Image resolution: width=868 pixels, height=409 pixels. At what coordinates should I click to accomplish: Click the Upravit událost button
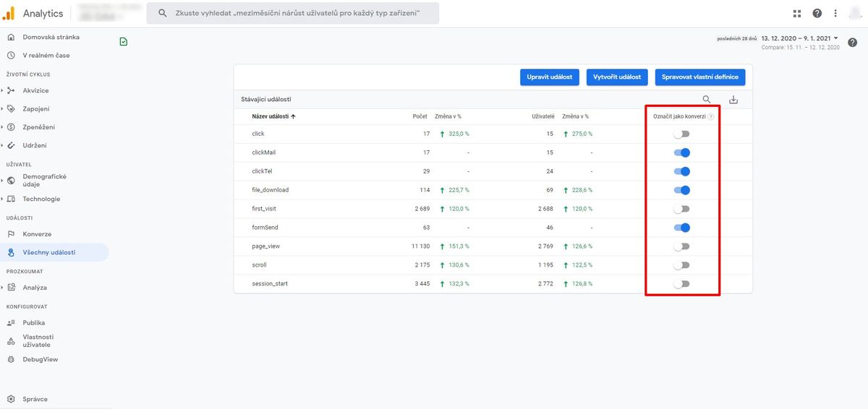pyautogui.click(x=550, y=77)
